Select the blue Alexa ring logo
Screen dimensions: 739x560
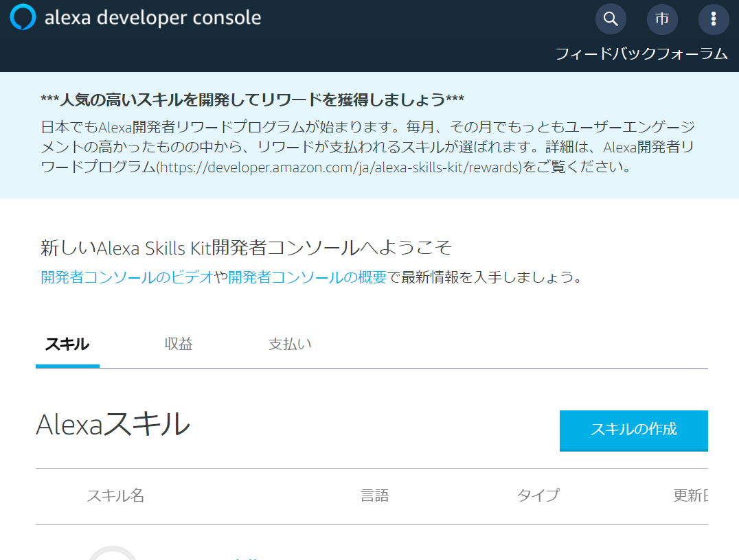[24, 18]
